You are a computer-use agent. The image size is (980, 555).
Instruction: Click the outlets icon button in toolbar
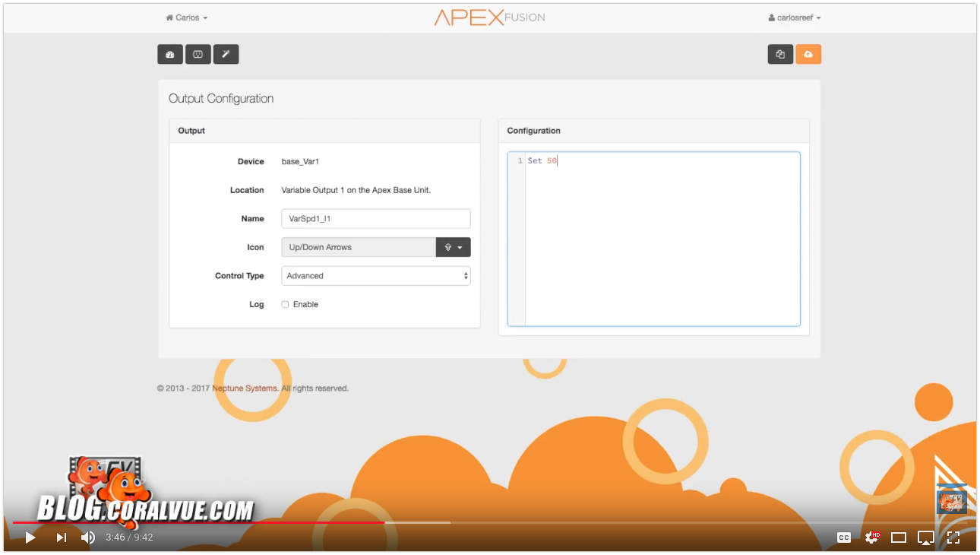tap(198, 54)
